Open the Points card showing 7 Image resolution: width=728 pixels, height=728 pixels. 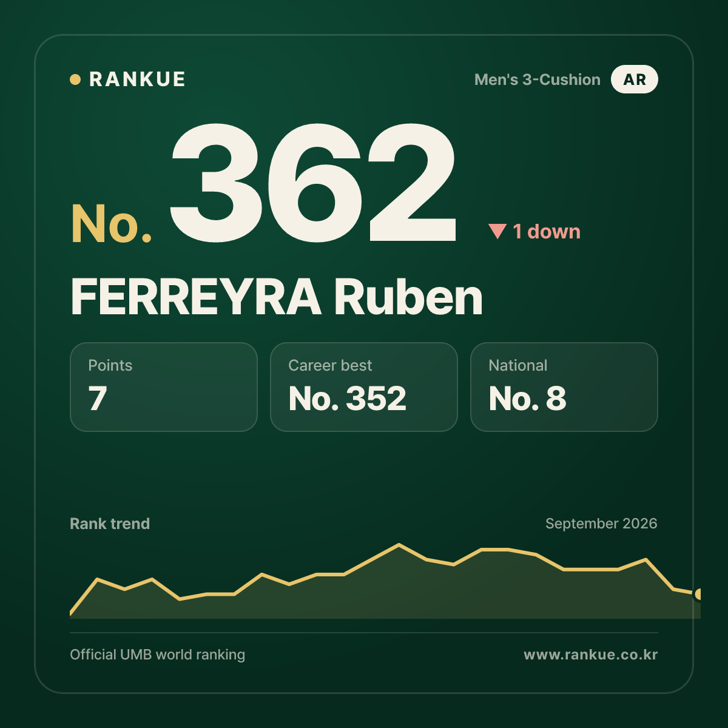(x=164, y=387)
